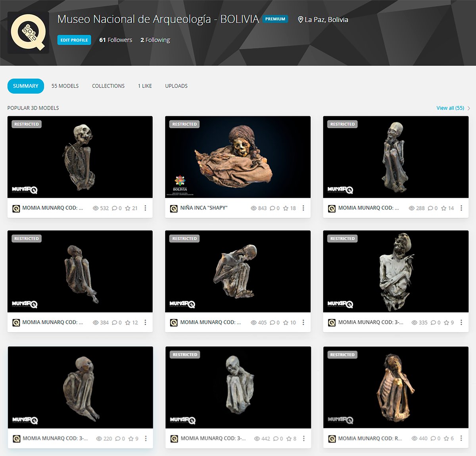Click the star icon on NIÑA INCA "SHAPY"
The height and width of the screenshot is (456, 476).
tap(286, 208)
